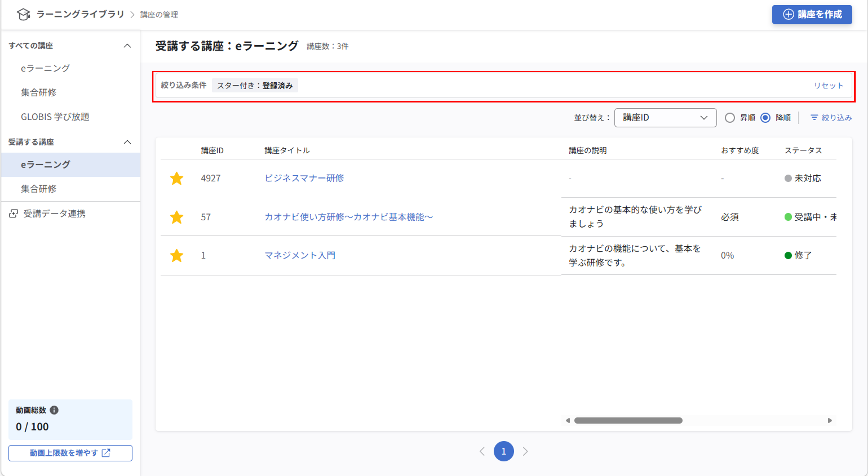Click the 0% value cell
This screenshot has height=476, width=868.
(x=728, y=255)
